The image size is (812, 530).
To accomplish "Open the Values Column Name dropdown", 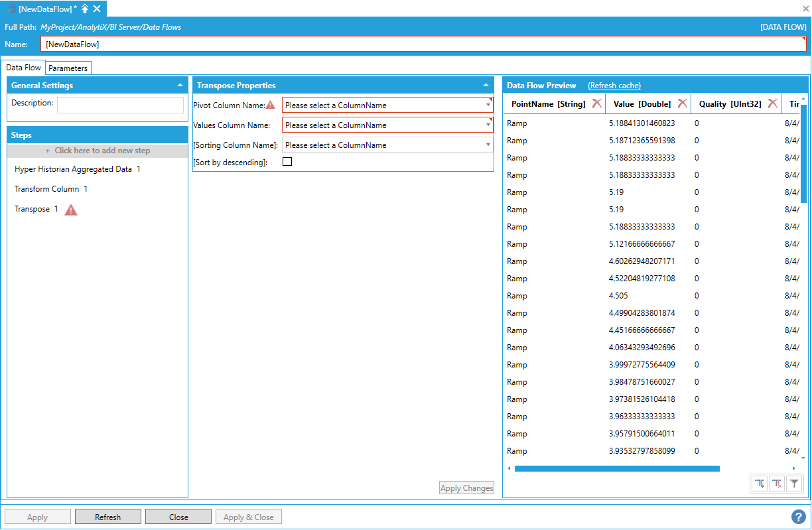I will pos(488,125).
